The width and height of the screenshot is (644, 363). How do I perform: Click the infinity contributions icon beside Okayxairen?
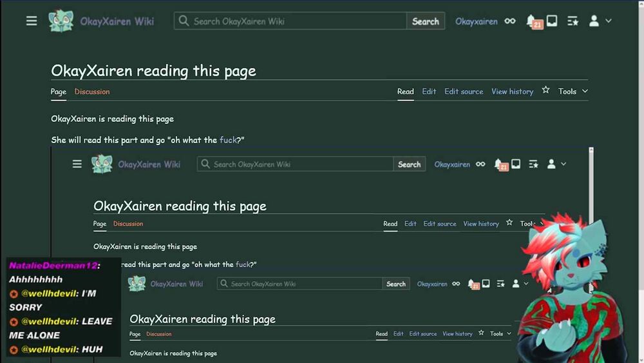510,21
